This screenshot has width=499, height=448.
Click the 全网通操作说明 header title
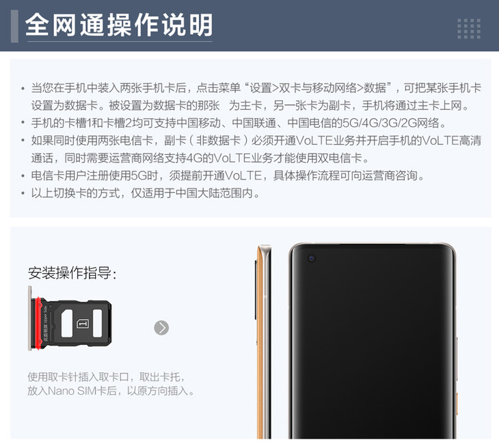click(119, 25)
